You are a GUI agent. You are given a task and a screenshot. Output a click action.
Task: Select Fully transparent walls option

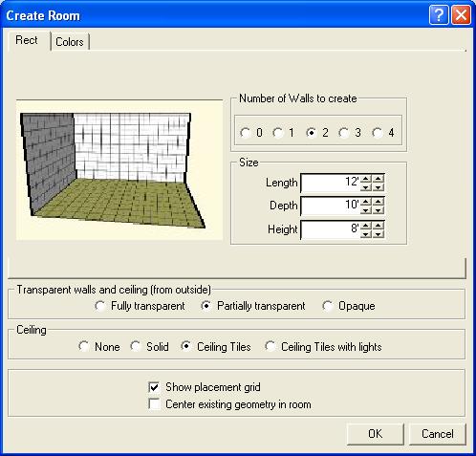100,306
